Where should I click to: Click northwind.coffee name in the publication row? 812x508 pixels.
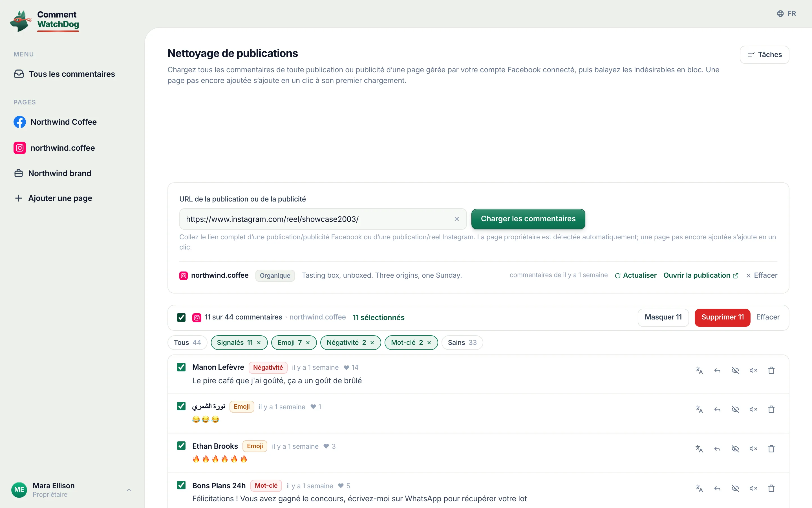[x=220, y=275]
